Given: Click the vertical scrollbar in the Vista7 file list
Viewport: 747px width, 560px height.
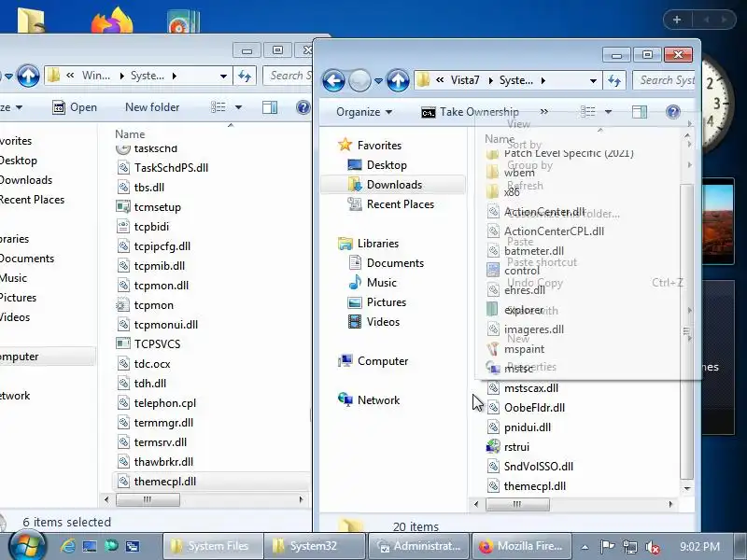Looking at the screenshot, I should coord(687,333).
